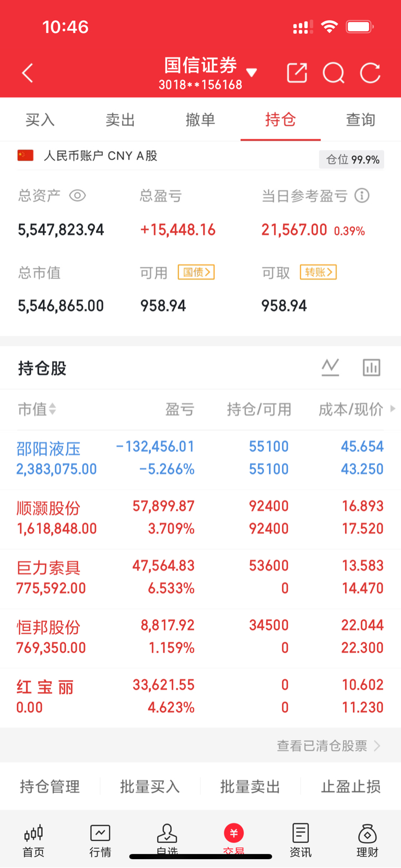View cleared stocks via 查看已清仓股票
The image size is (401, 868).
328,746
